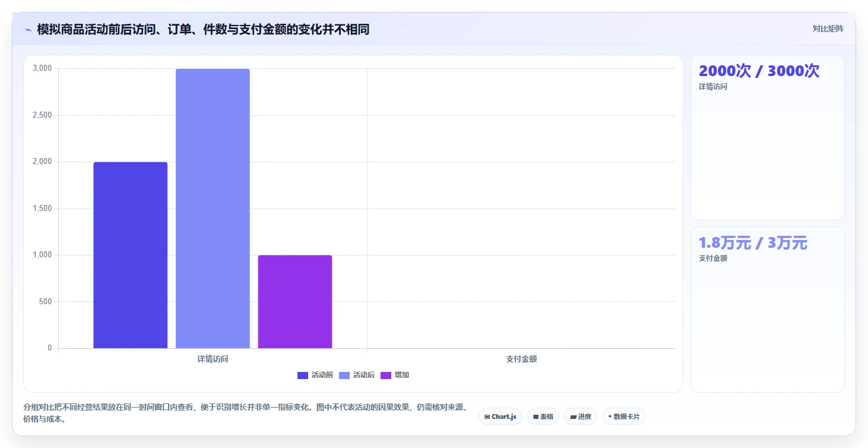Screen dimensions: 868x448
Task: Toggle the 活动前 legend item
Action: pyautogui.click(x=315, y=375)
